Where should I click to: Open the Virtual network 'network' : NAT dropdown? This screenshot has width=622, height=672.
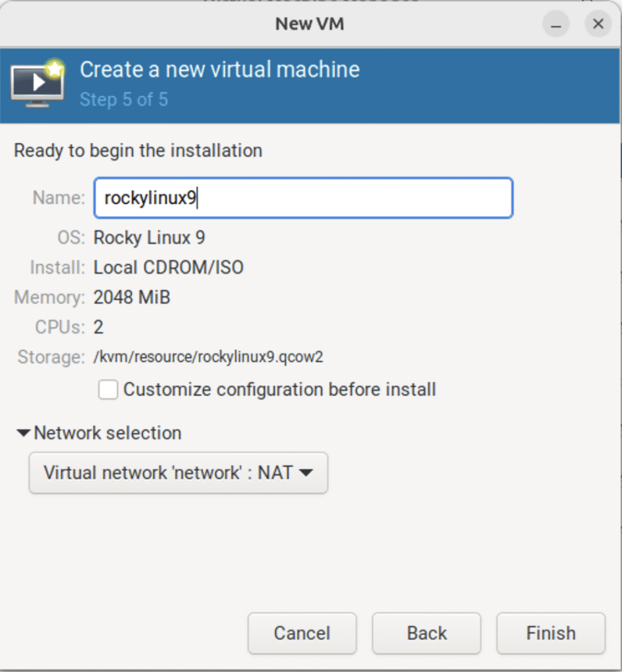pyautogui.click(x=178, y=472)
